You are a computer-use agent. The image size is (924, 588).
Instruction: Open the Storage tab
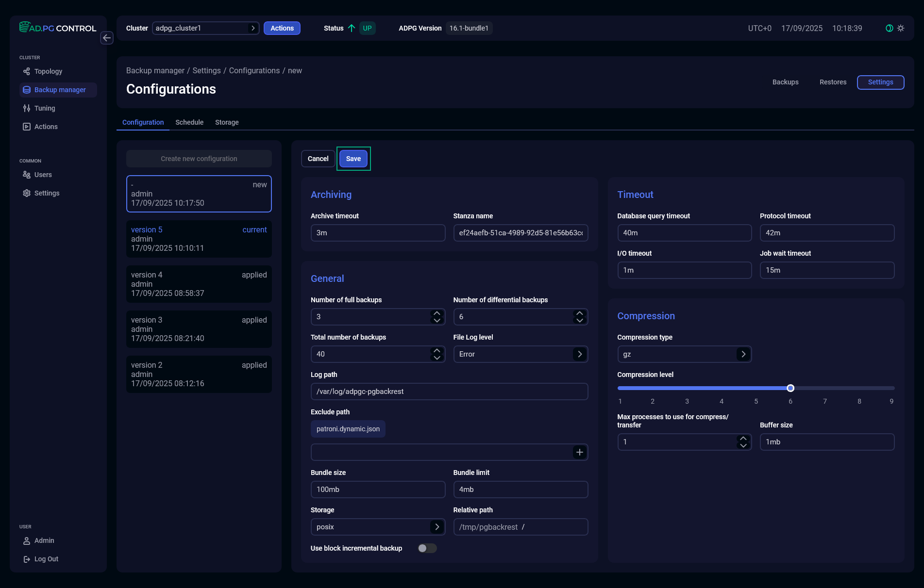(x=227, y=122)
